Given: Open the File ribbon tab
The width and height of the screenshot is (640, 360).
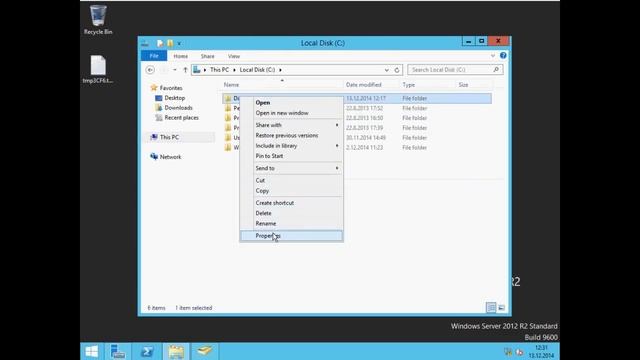Looking at the screenshot, I should 154,56.
